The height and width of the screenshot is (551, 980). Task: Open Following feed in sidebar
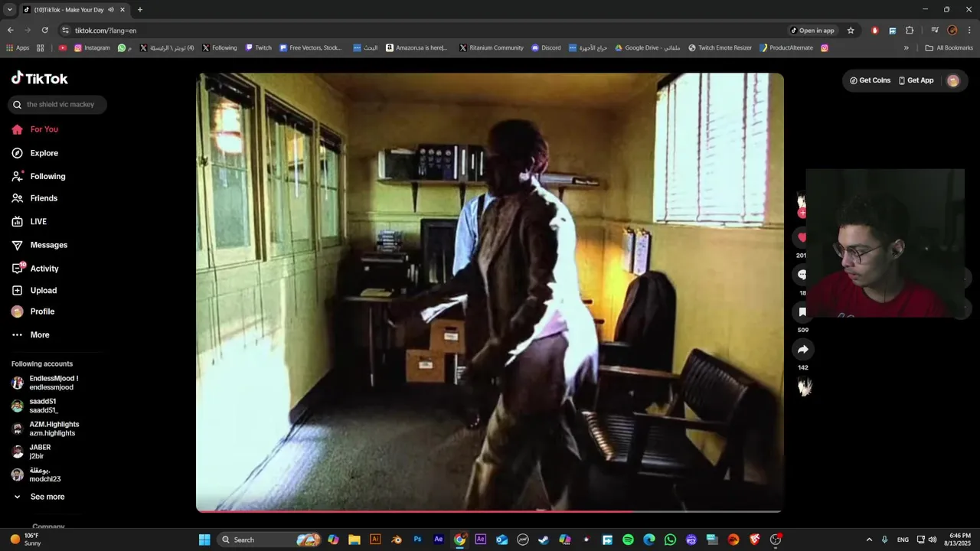[x=38, y=177]
